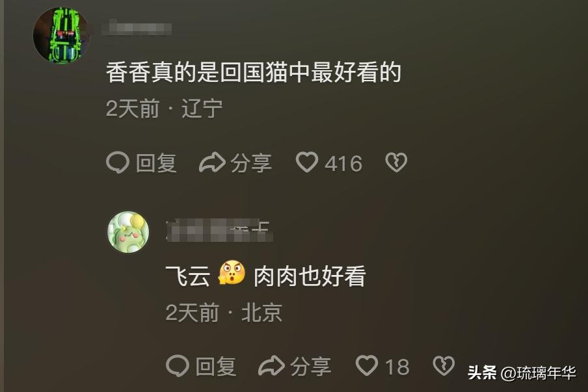Image resolution: width=588 pixels, height=392 pixels.
Task: Select the comment text 香香真的是回国猫中最好看的
Action: click(254, 72)
